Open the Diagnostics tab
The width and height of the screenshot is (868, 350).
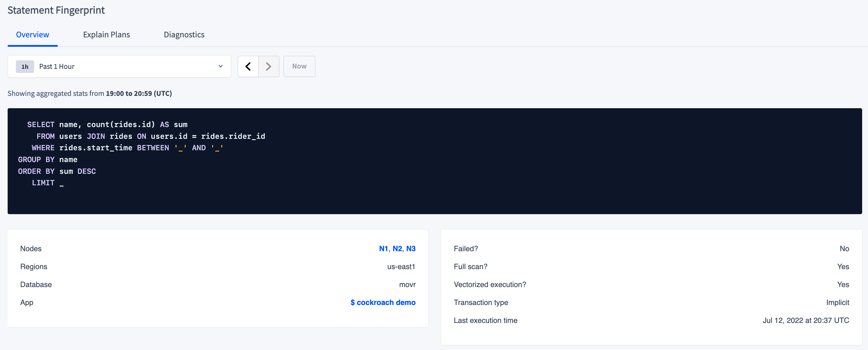(x=184, y=34)
